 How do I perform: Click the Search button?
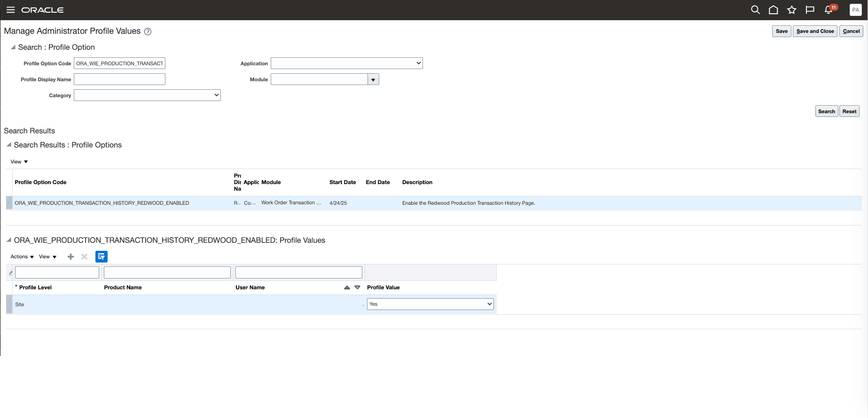[x=827, y=111]
